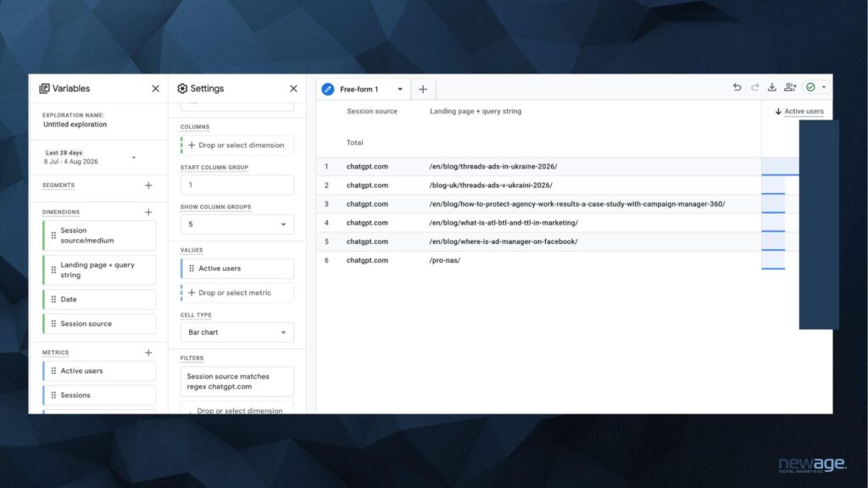
Task: Add a new metric with plus
Action: pos(148,352)
